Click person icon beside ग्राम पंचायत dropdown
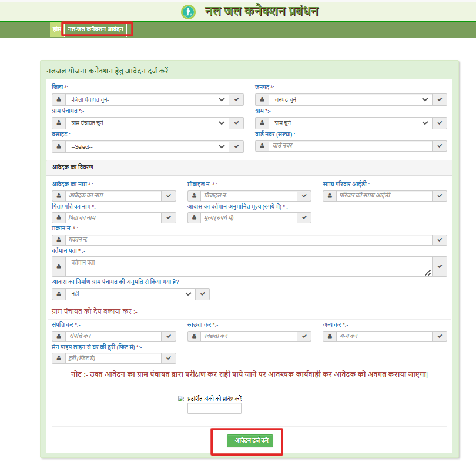The image size is (476, 472). pos(59,123)
